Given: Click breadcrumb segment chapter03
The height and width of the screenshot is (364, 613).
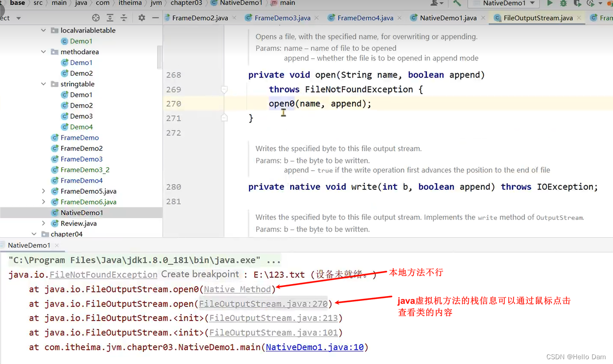Looking at the screenshot, I should tap(186, 3).
